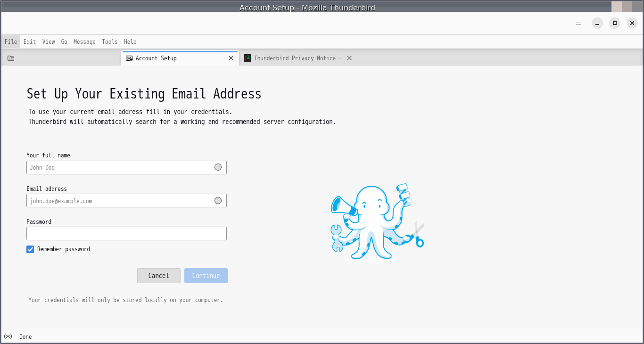This screenshot has width=644, height=344.
Task: Close the Thunderbird window
Action: 632,23
